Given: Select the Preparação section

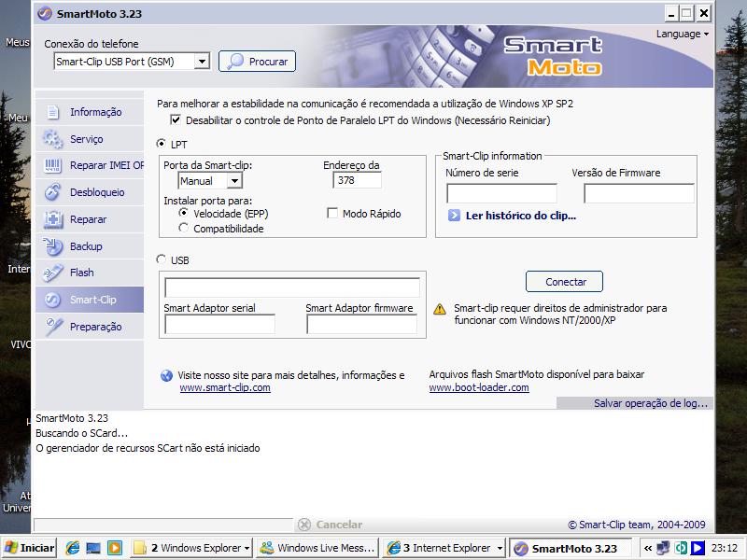Looking at the screenshot, I should (90, 327).
